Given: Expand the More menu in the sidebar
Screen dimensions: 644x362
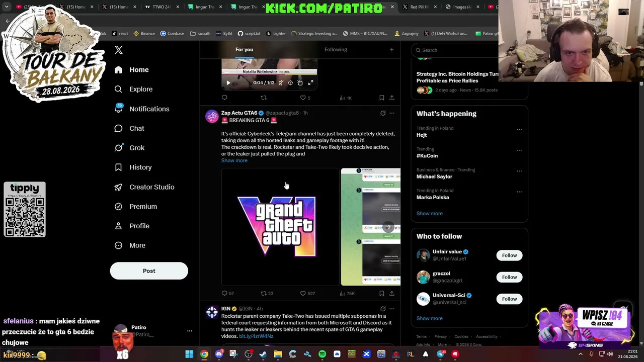Looking at the screenshot, I should point(130,245).
